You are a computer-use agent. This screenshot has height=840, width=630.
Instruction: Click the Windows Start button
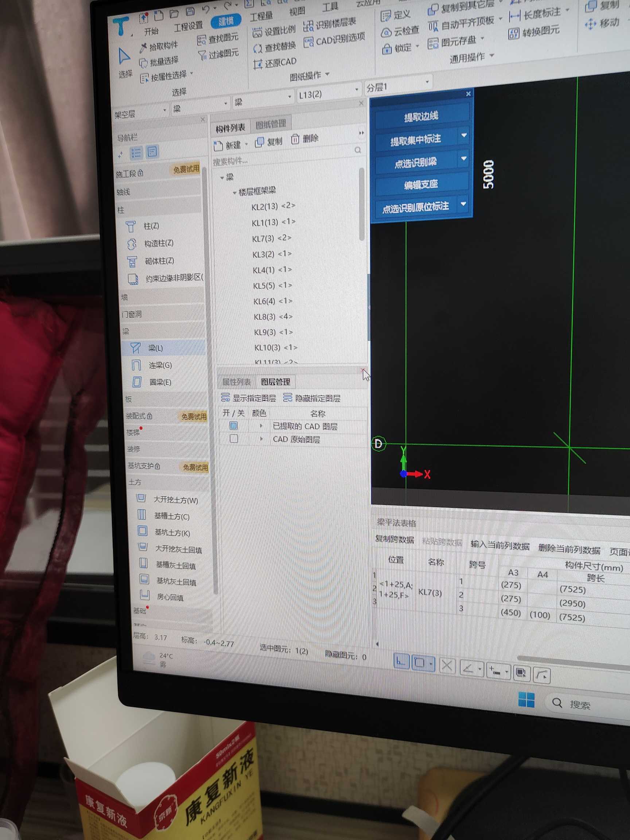coord(526,699)
